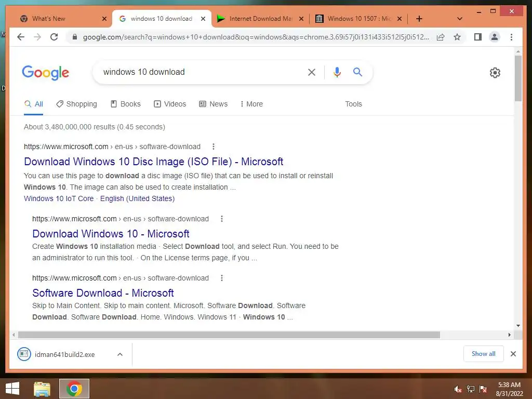Open options for the Software Download result
The height and width of the screenshot is (399, 532).
pyautogui.click(x=221, y=278)
